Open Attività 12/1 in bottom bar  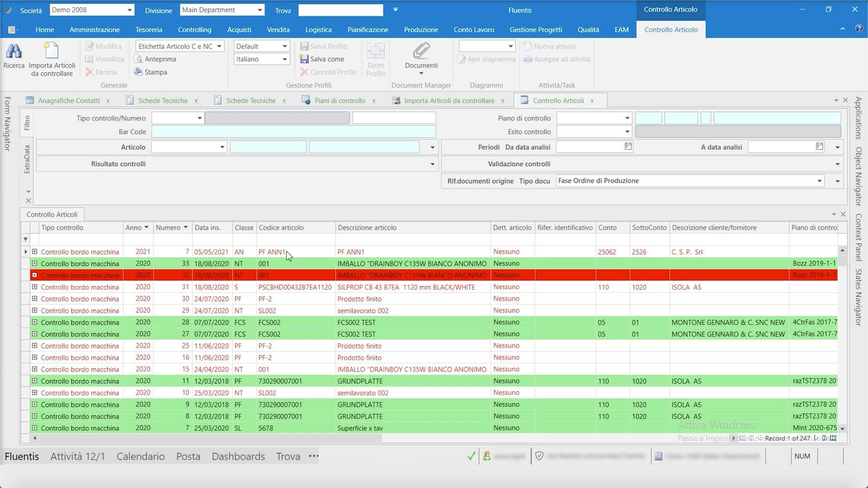77,456
